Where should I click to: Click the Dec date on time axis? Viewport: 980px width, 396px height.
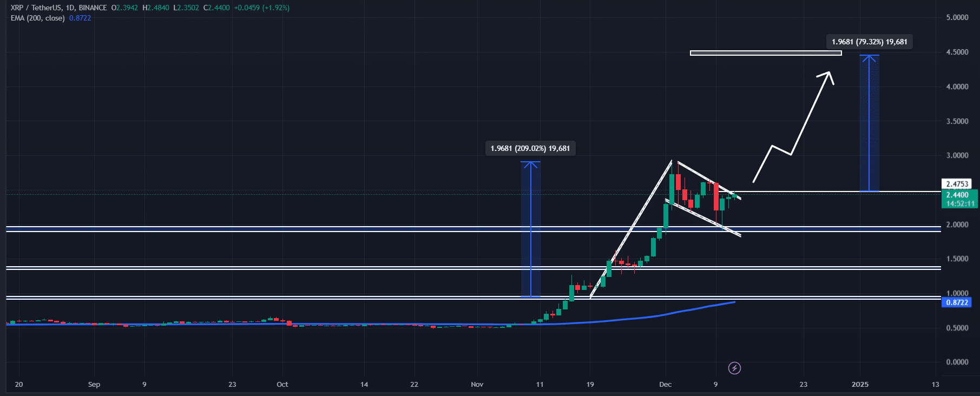pyautogui.click(x=666, y=385)
